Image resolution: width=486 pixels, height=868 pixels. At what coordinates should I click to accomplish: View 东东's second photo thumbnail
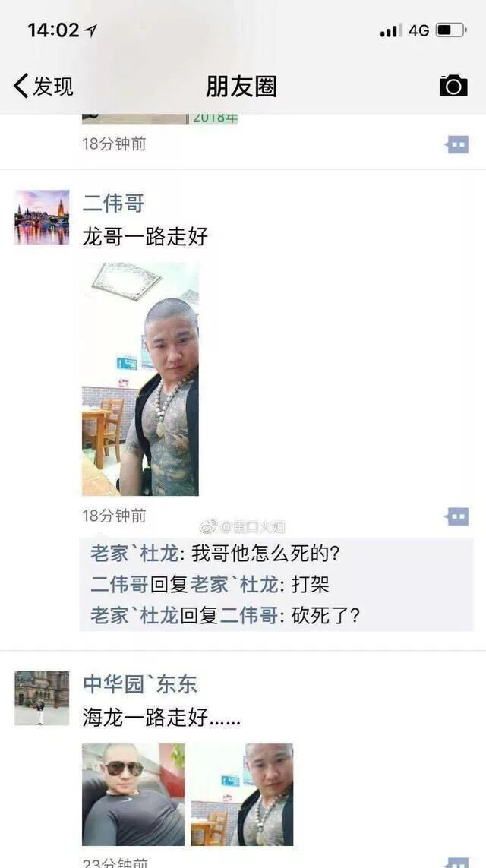coord(242,794)
